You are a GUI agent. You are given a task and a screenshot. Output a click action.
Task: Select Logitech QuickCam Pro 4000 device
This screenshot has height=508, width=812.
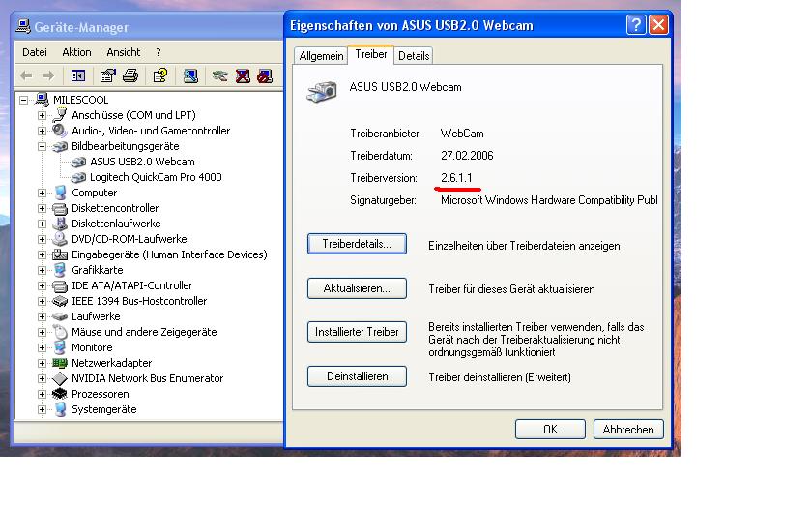(155, 177)
